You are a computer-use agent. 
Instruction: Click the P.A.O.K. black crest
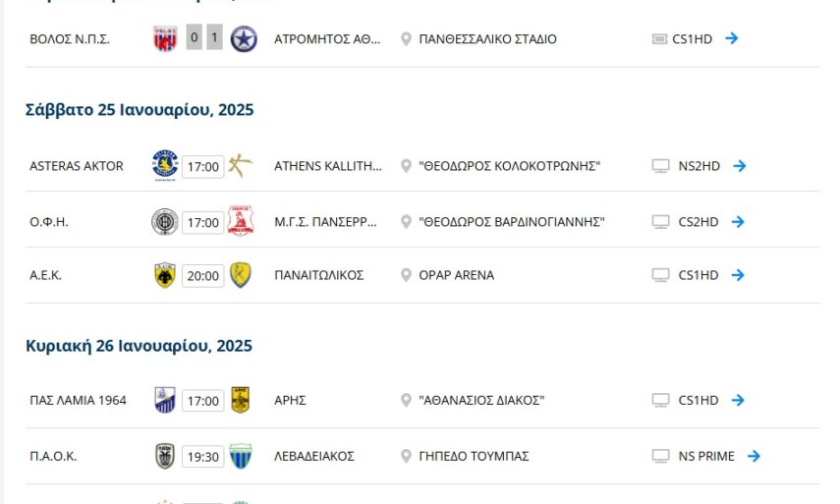pos(164,456)
